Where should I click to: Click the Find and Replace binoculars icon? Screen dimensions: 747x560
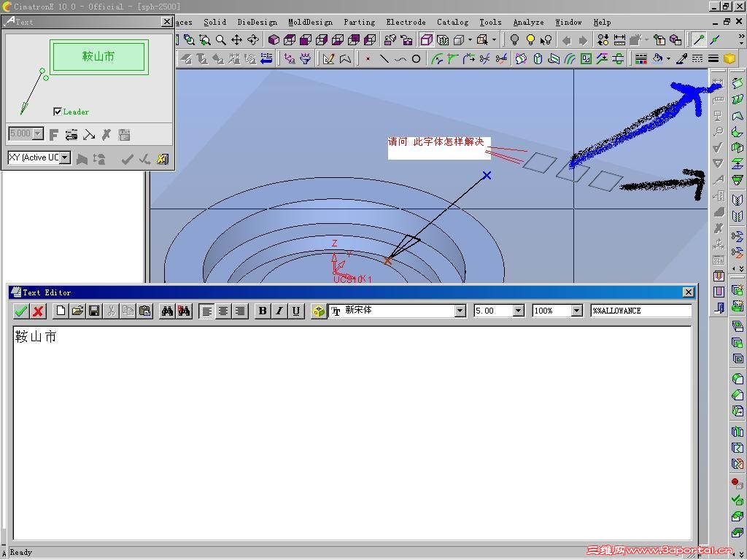[185, 311]
